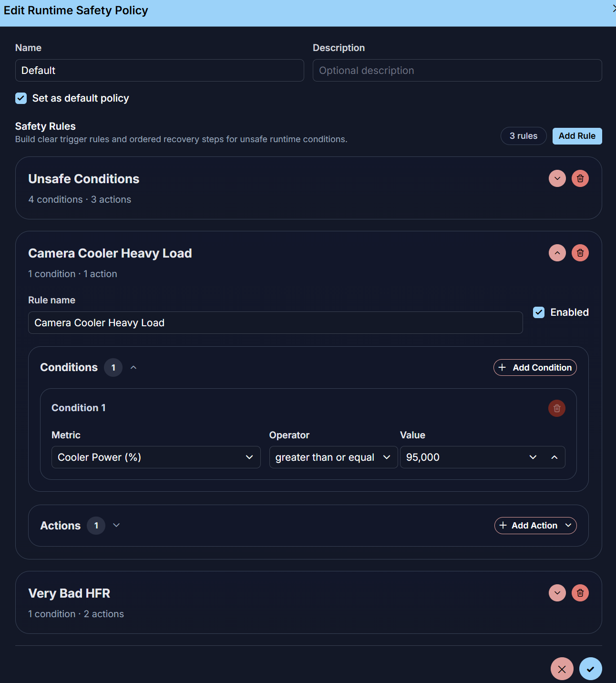
Task: Delete the Camera Cooler Heavy Load rule
Action: tap(580, 253)
